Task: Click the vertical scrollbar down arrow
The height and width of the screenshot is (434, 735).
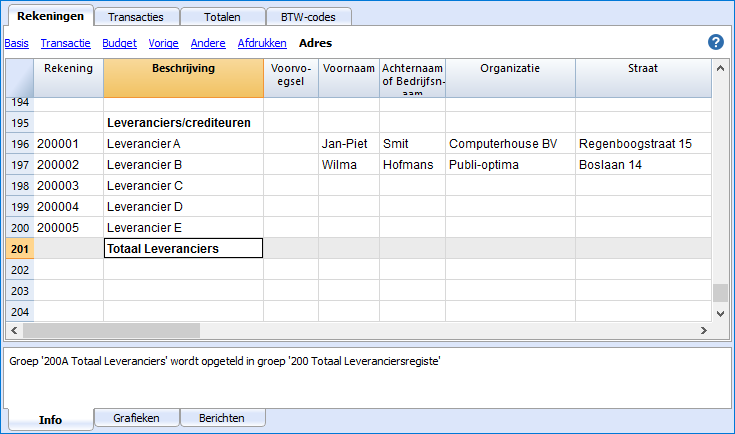Action: pos(720,314)
